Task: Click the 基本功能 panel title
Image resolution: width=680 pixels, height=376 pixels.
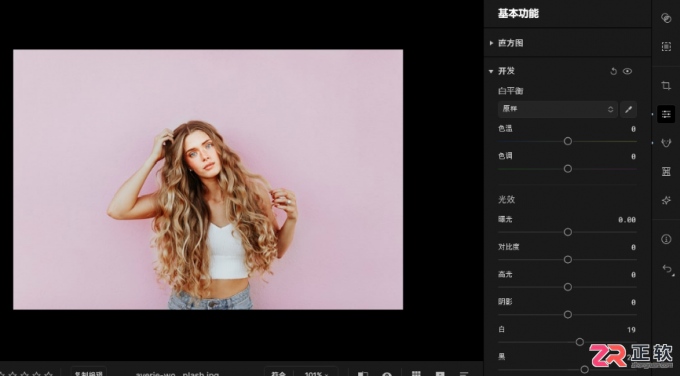Action: tap(518, 14)
